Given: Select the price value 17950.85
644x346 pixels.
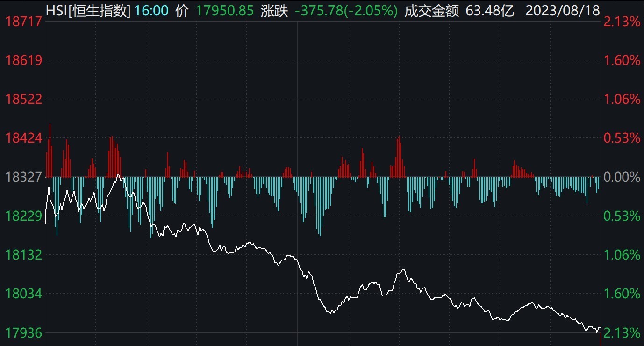Looking at the screenshot, I should click(x=224, y=10).
